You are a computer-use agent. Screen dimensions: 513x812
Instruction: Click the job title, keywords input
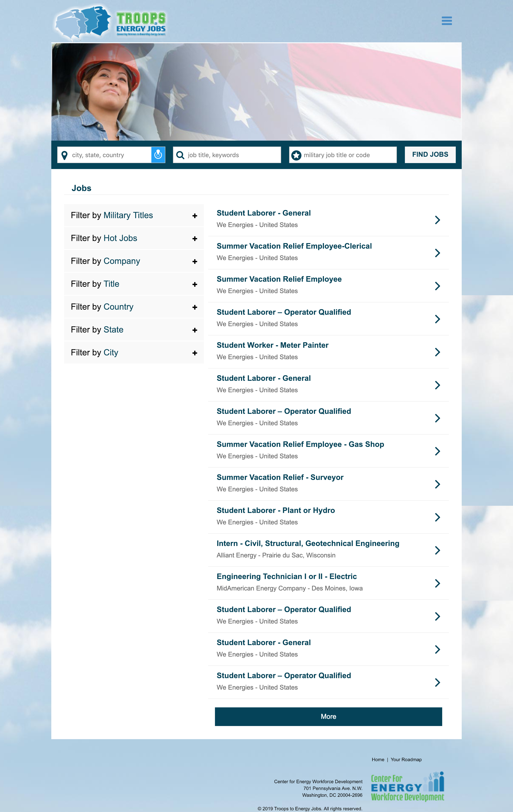click(x=227, y=155)
